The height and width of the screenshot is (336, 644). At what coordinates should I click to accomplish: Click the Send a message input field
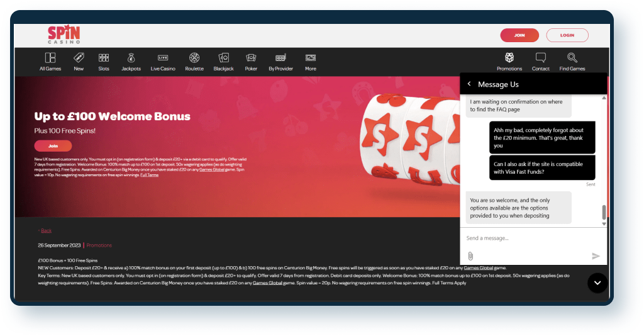(x=532, y=238)
